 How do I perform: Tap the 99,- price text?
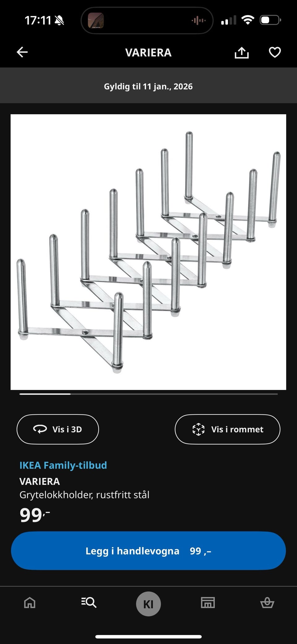point(35,515)
